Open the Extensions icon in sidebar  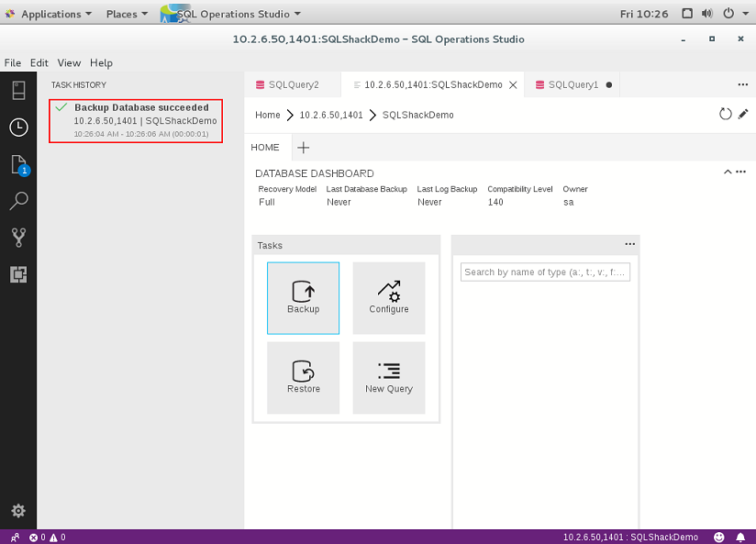tap(18, 274)
